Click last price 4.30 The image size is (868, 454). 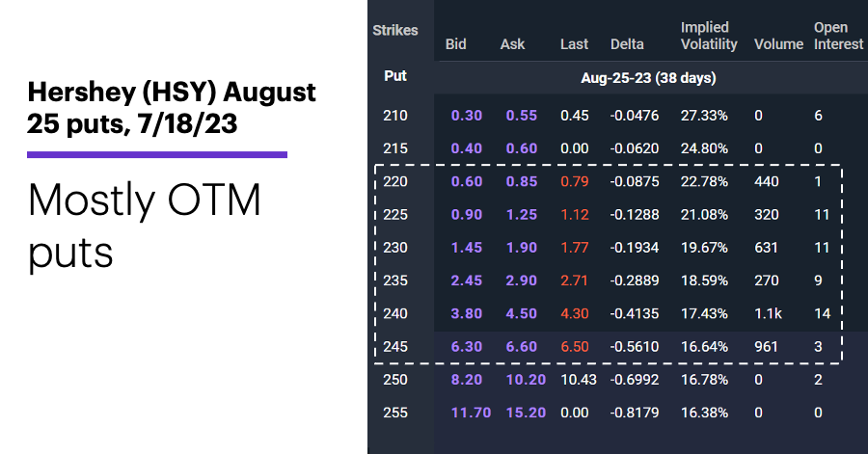pyautogui.click(x=575, y=313)
